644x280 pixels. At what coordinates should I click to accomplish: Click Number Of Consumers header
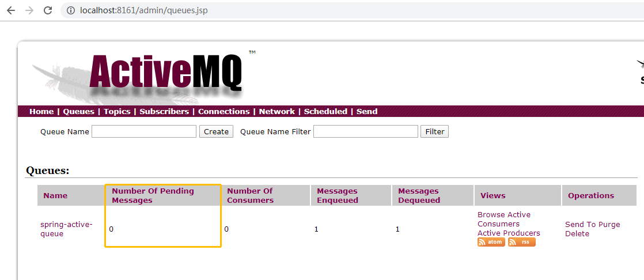pyautogui.click(x=250, y=195)
